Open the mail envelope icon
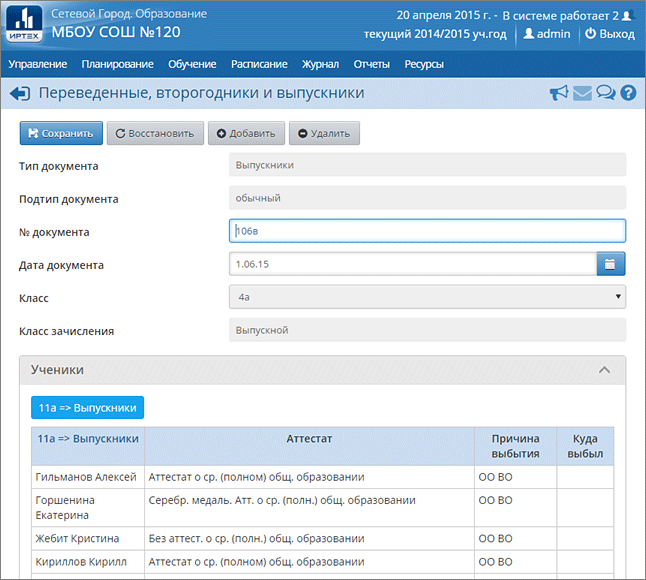Image resolution: width=646 pixels, height=580 pixels. (582, 93)
